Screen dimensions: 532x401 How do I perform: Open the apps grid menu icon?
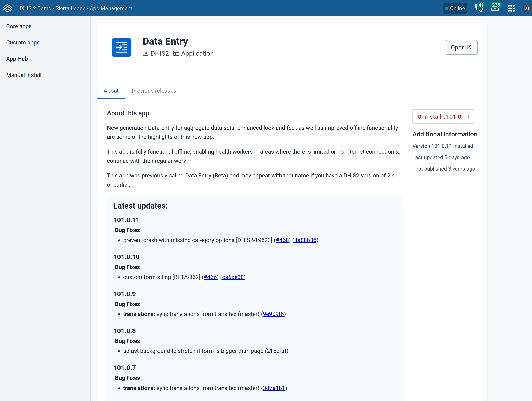click(511, 8)
